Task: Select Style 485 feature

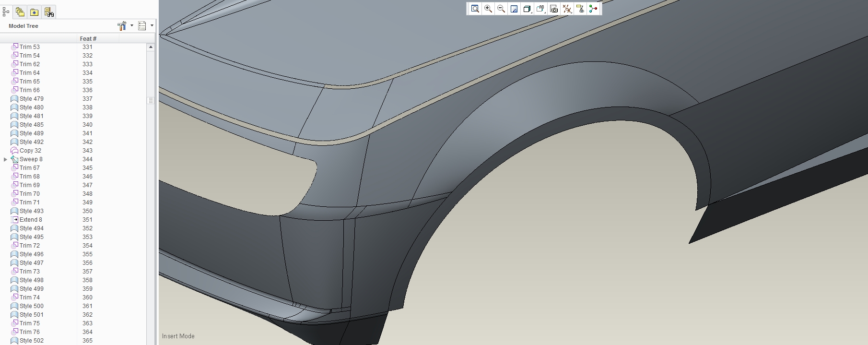Action: click(32, 125)
